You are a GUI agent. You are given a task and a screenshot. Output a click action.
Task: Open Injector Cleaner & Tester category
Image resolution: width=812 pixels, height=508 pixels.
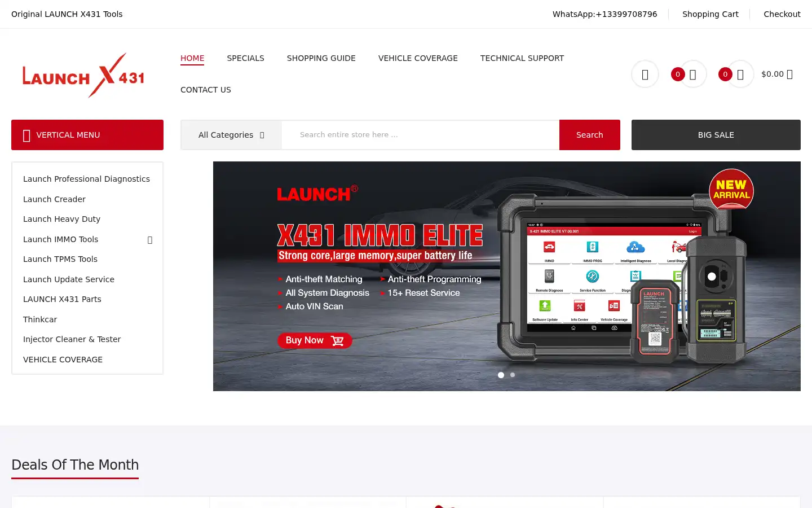coord(72,339)
